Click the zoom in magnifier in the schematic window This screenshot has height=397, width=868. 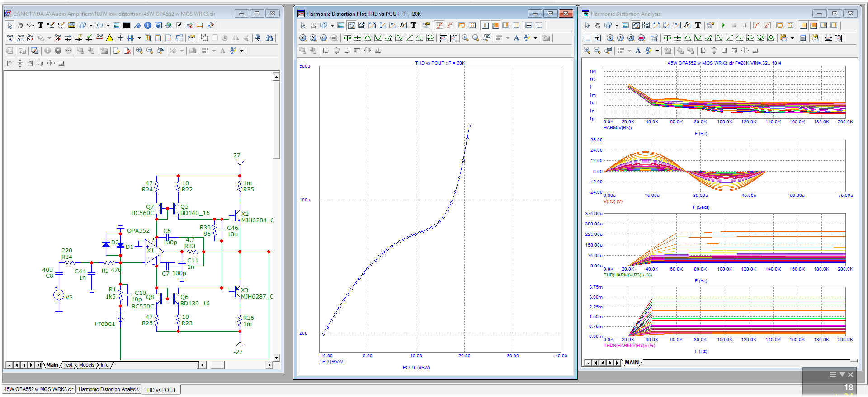139,51
